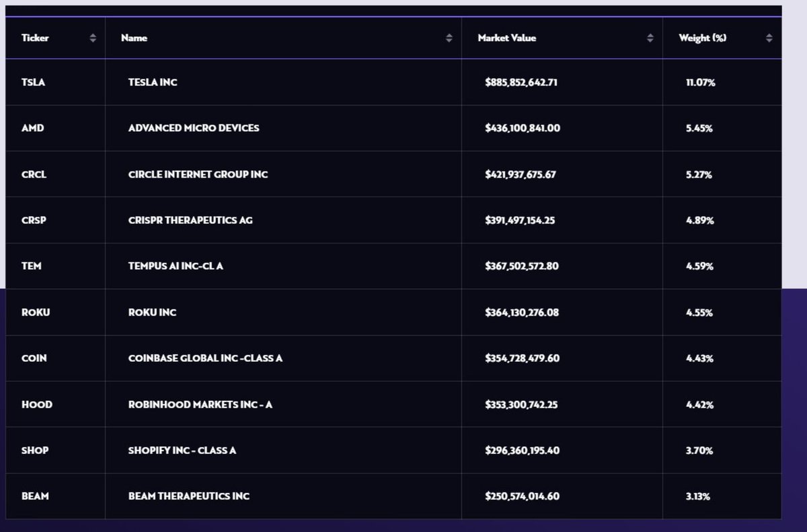
Task: Click the Ticker column header label
Action: (35, 38)
